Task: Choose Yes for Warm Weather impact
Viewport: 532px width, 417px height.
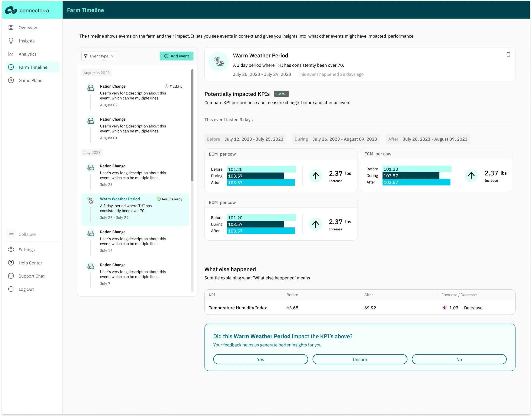Action: click(x=260, y=359)
